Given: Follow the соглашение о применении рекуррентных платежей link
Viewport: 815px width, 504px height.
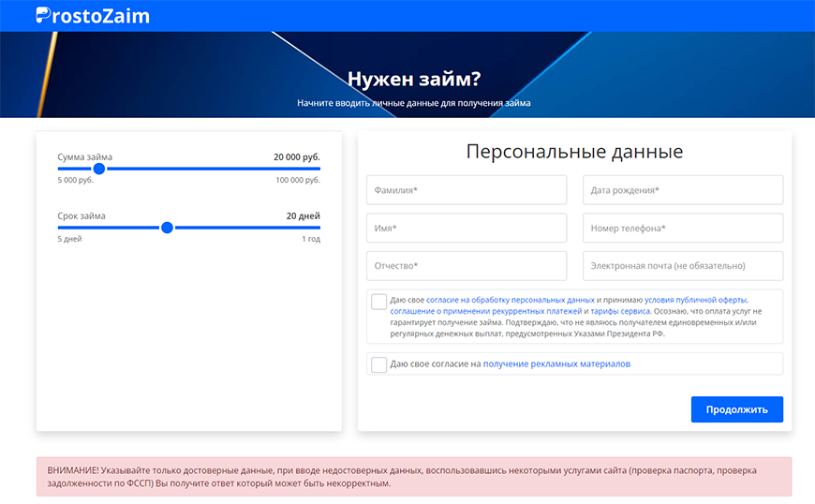Looking at the screenshot, I should pyautogui.click(x=486, y=311).
